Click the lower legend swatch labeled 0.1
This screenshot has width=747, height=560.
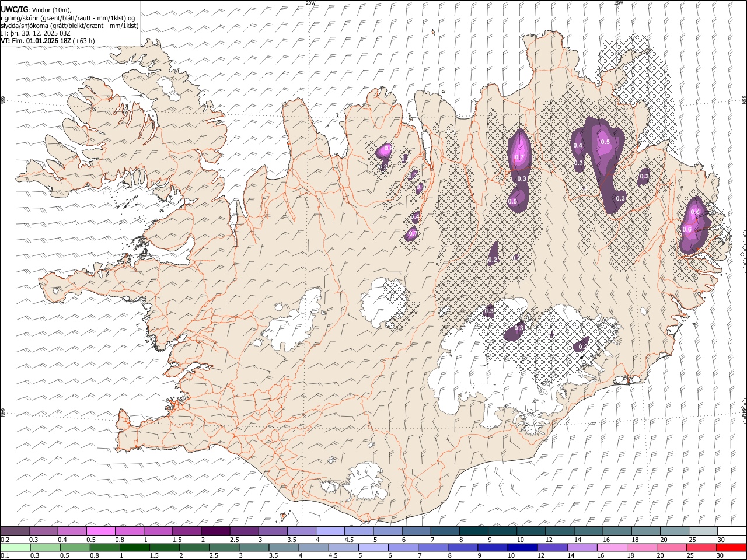click(x=15, y=547)
